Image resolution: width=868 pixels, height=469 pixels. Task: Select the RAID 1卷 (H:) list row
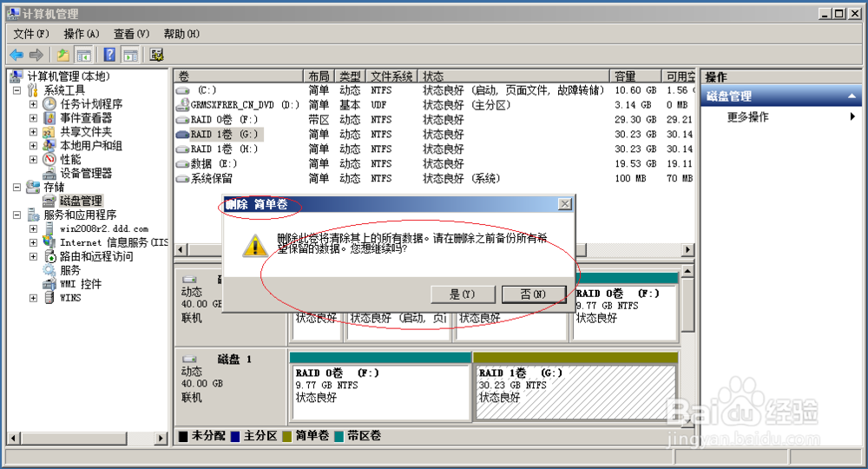click(x=435, y=149)
